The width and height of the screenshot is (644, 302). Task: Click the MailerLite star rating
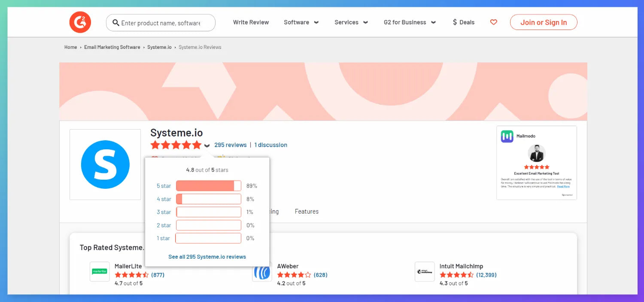click(x=132, y=275)
